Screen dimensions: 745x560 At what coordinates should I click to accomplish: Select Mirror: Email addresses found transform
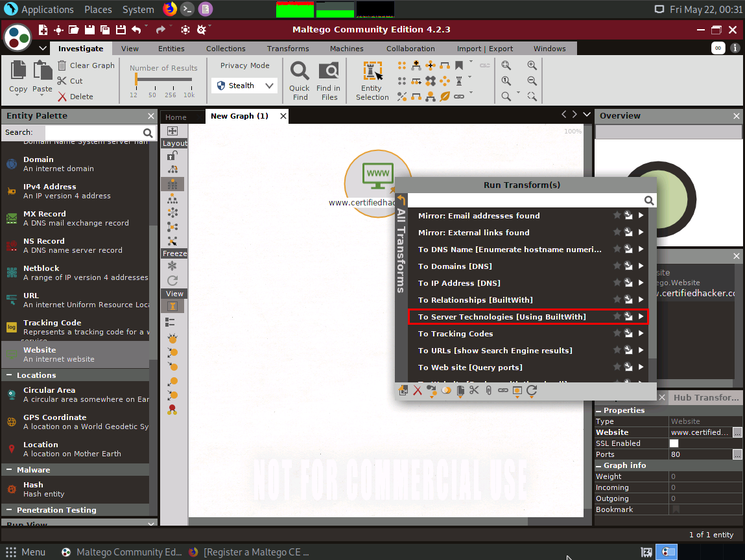[x=528, y=216]
